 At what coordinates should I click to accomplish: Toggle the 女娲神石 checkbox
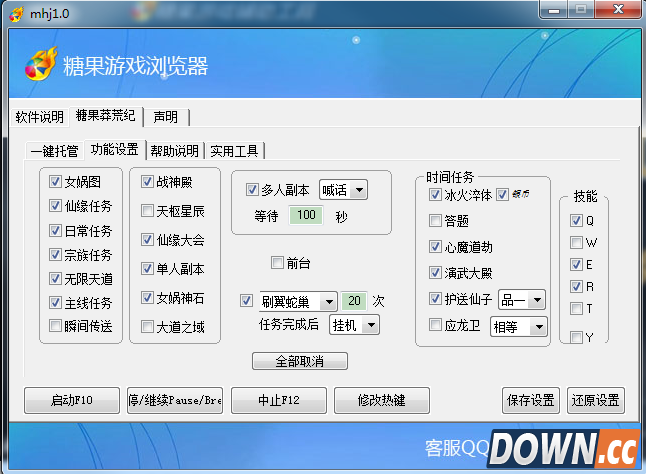[147, 297]
